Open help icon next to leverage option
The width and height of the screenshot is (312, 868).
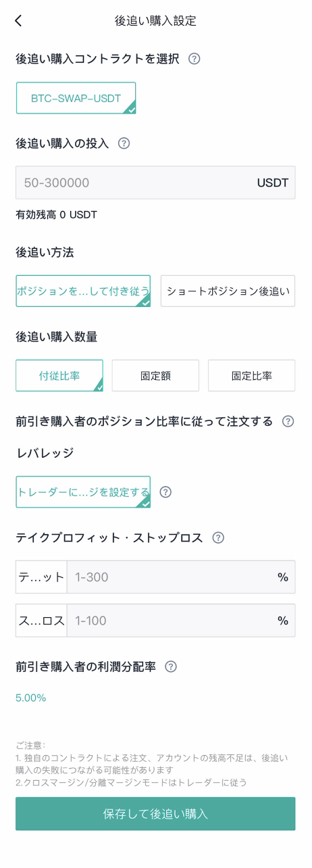click(165, 492)
